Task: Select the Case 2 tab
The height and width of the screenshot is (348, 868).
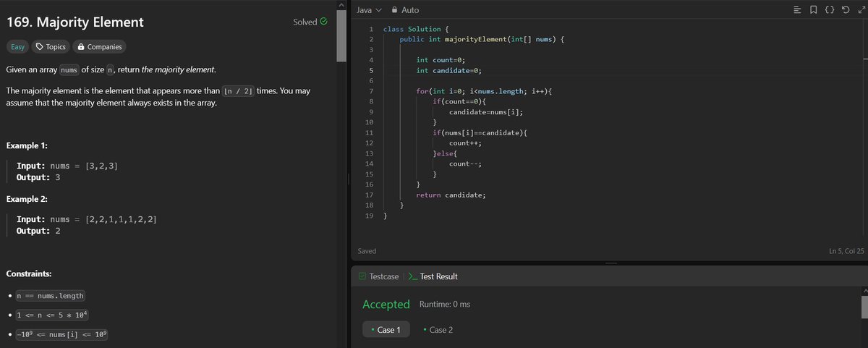Action: coord(438,330)
